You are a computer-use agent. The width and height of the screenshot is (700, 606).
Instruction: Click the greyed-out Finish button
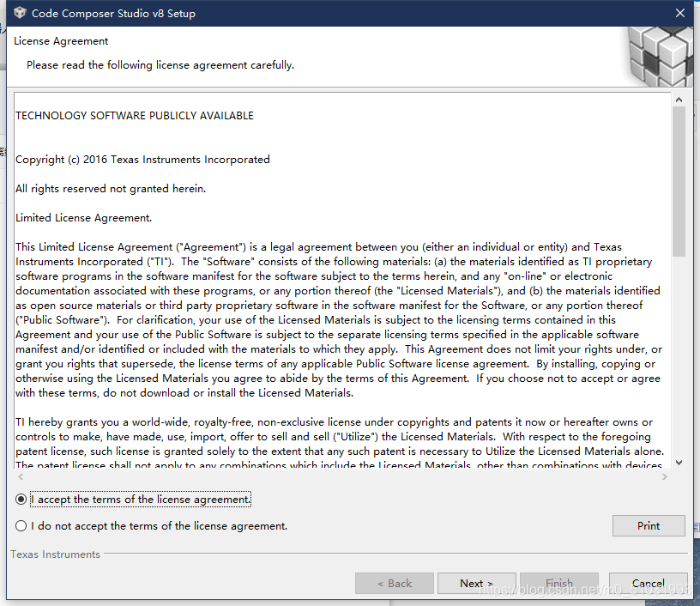[x=558, y=583]
